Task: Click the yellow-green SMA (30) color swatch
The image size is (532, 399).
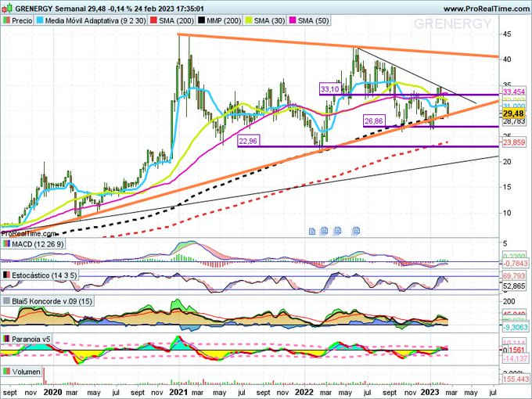Action: point(249,20)
